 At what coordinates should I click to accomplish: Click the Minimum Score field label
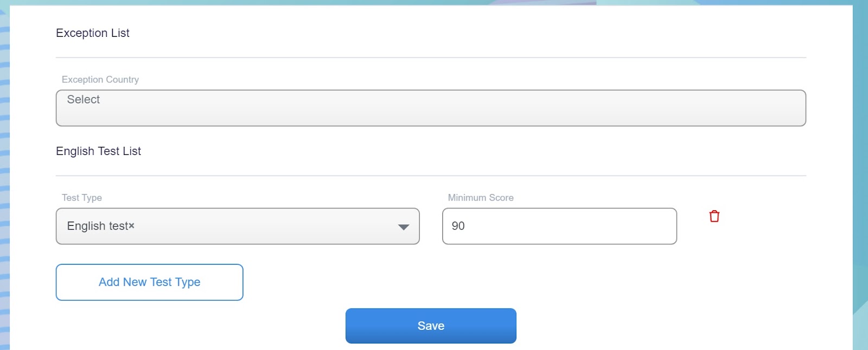[481, 198]
